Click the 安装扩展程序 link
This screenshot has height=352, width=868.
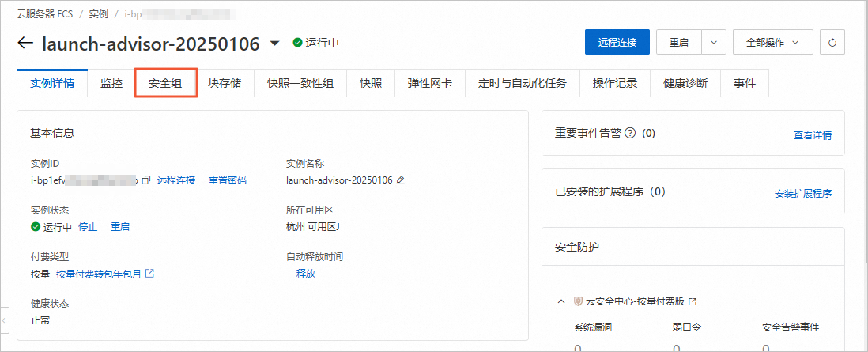[802, 194]
